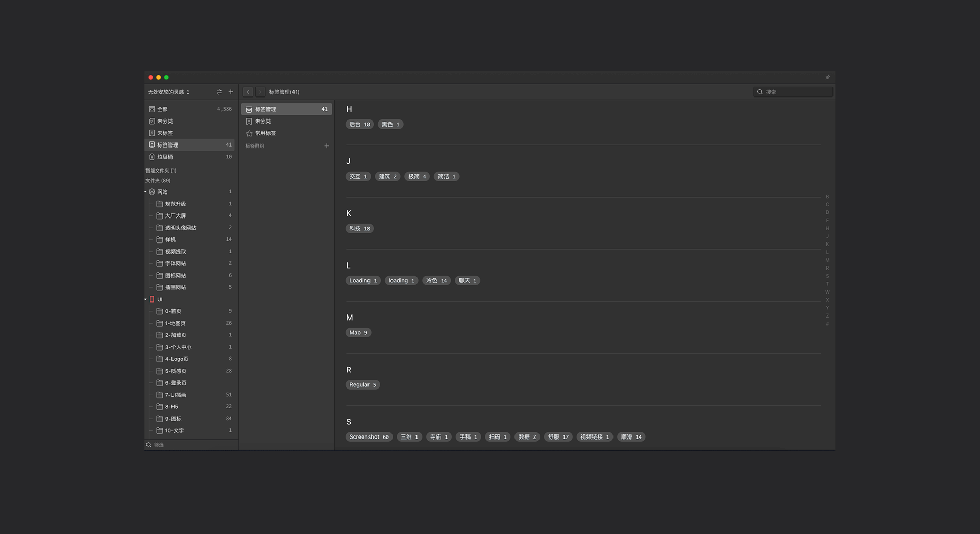Click the Screenshot tag

tap(369, 437)
